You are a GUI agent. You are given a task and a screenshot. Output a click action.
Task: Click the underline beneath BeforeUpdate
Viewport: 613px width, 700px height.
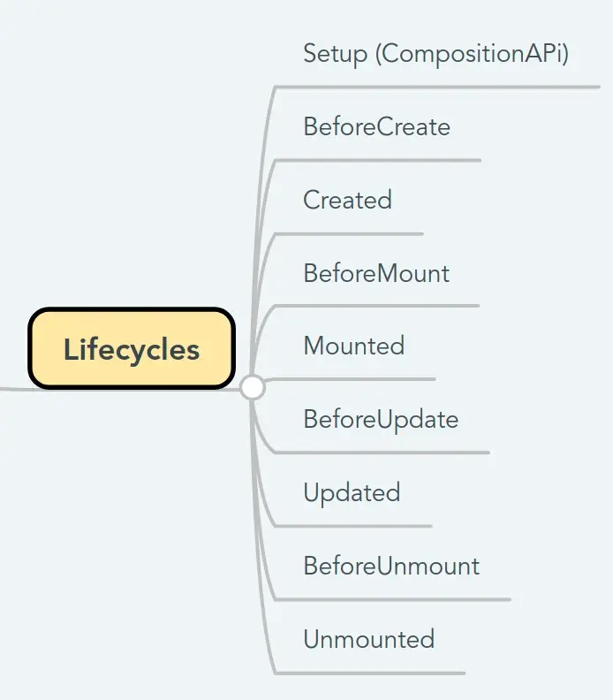click(x=382, y=453)
